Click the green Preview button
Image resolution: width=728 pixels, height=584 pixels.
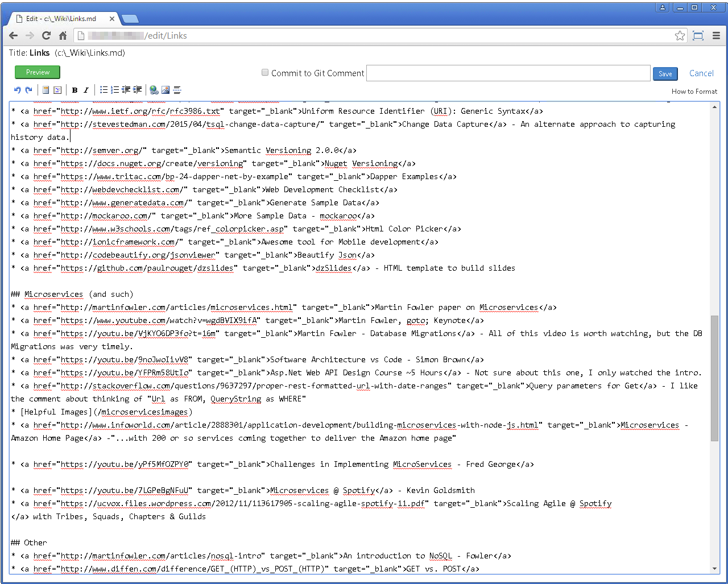(38, 72)
